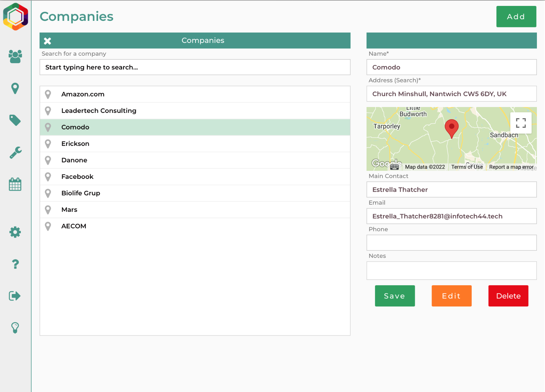Save the company details

(x=395, y=296)
